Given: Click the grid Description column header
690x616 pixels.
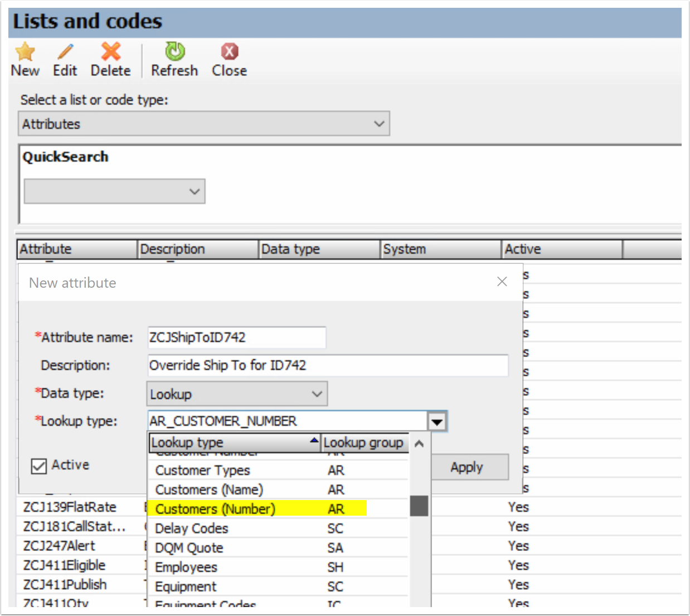Looking at the screenshot, I should [198, 249].
